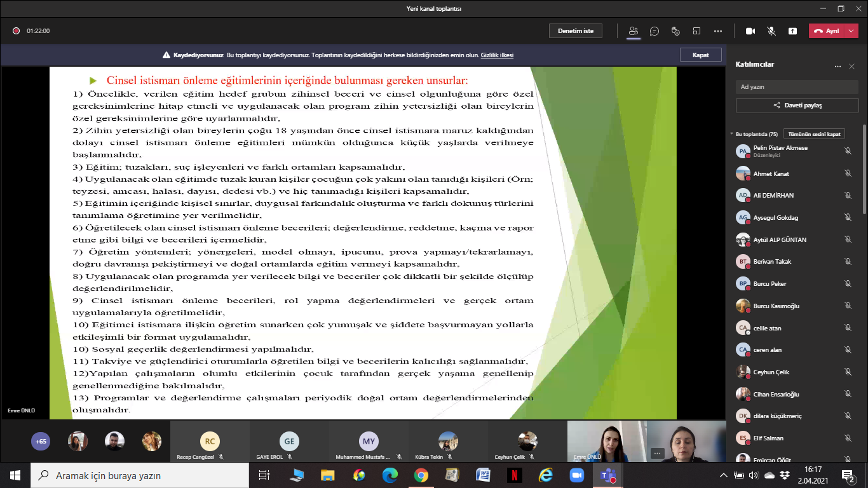Open the participants panel icon
Image resolution: width=868 pixels, height=488 pixels.
[x=634, y=30]
